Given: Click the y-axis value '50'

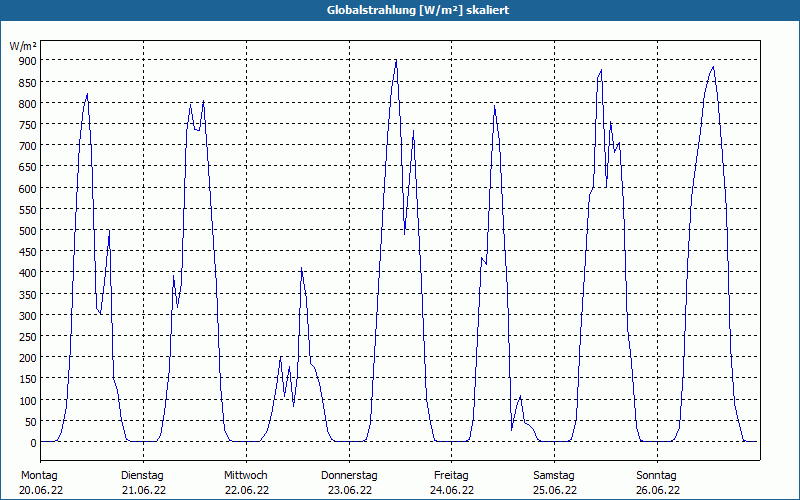Looking at the screenshot, I should tap(31, 422).
